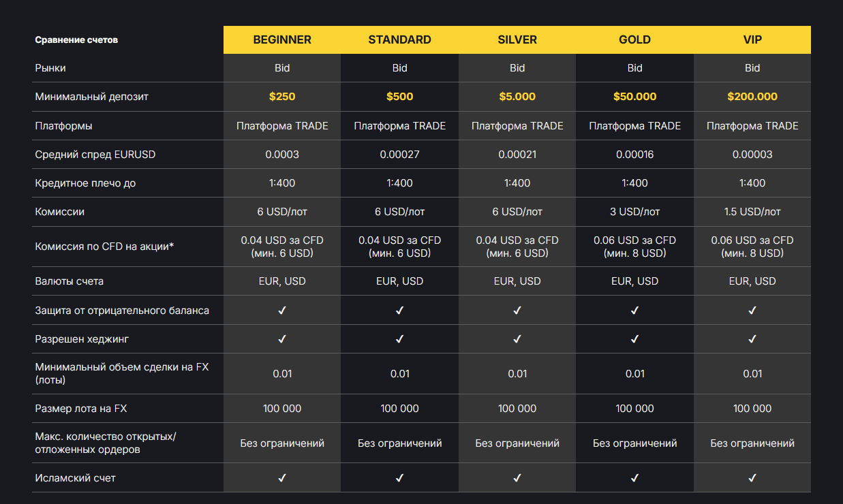Screen dimensions: 843x504
Task: Click the $250 minimum deposit value
Action: (282, 97)
